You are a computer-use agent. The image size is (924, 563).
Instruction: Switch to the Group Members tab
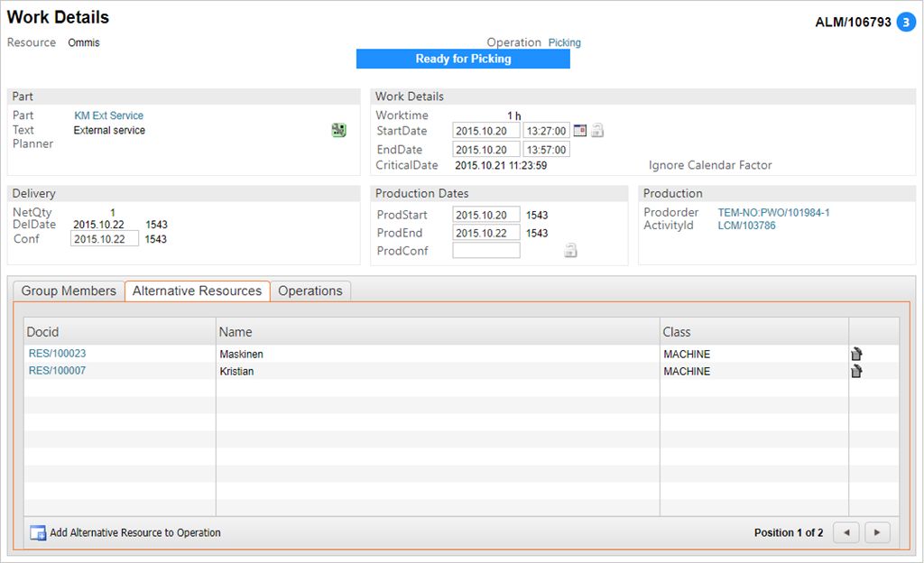pyautogui.click(x=69, y=291)
